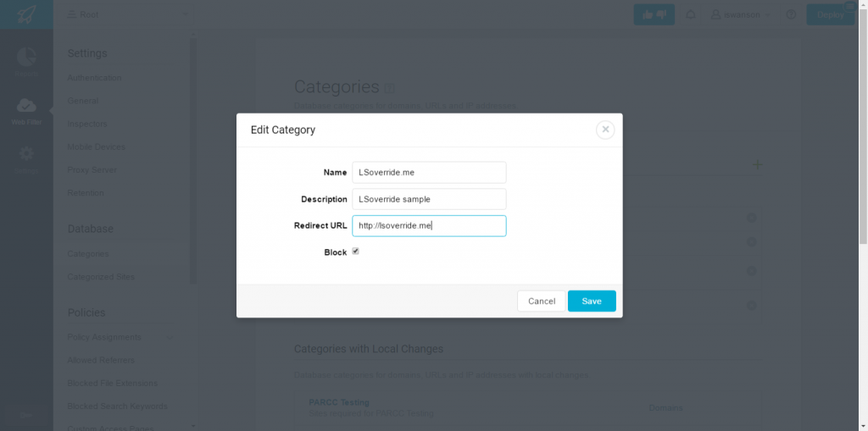Viewport: 868px width, 431px height.
Task: Toggle the Block checkbox
Action: coord(355,251)
